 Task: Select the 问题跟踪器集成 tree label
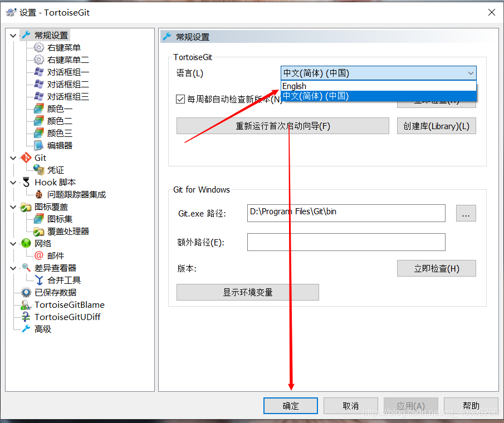(76, 194)
